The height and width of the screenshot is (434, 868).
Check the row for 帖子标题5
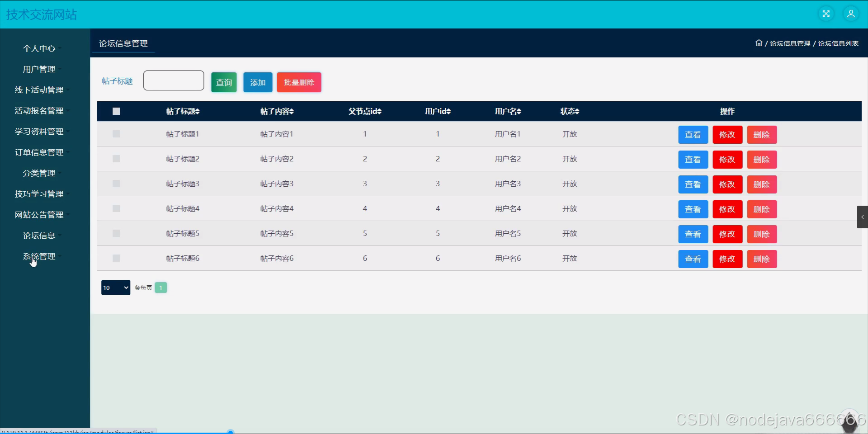[x=116, y=233]
